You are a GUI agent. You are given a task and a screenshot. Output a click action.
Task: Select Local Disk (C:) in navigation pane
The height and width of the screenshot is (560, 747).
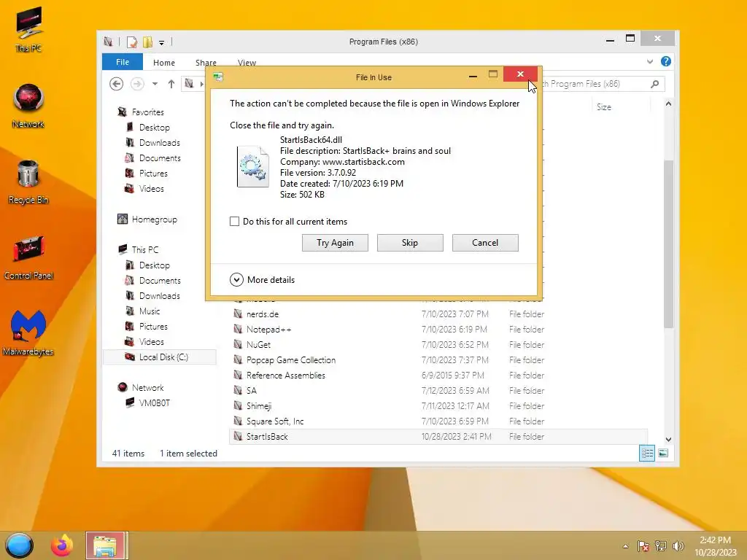pos(160,357)
